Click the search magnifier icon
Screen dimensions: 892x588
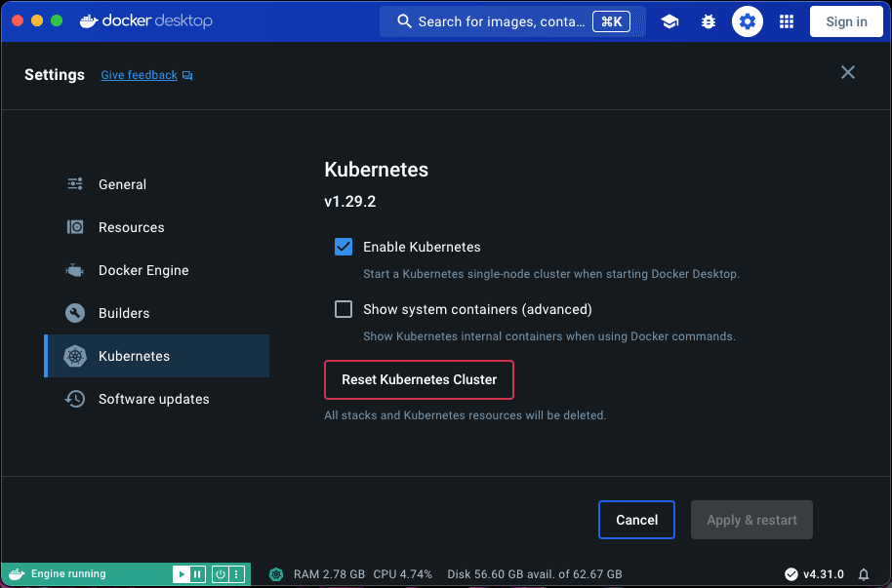(x=404, y=21)
